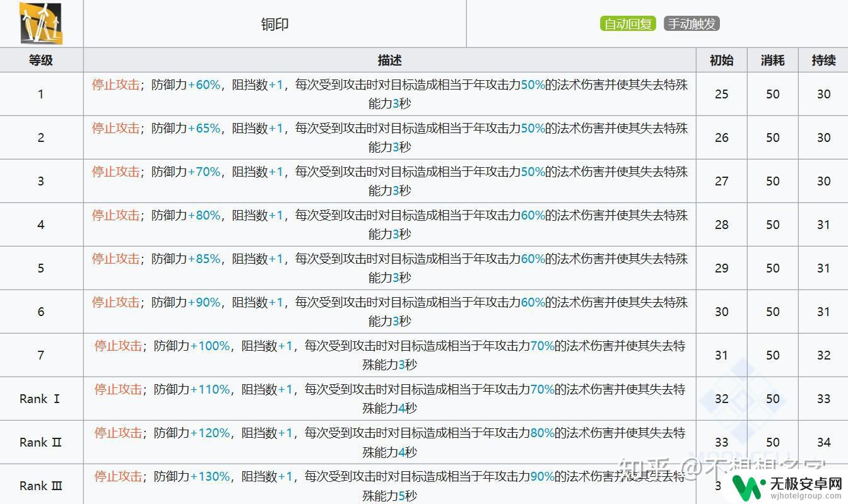Select the Rank I row label
The height and width of the screenshot is (504, 848).
pos(40,399)
